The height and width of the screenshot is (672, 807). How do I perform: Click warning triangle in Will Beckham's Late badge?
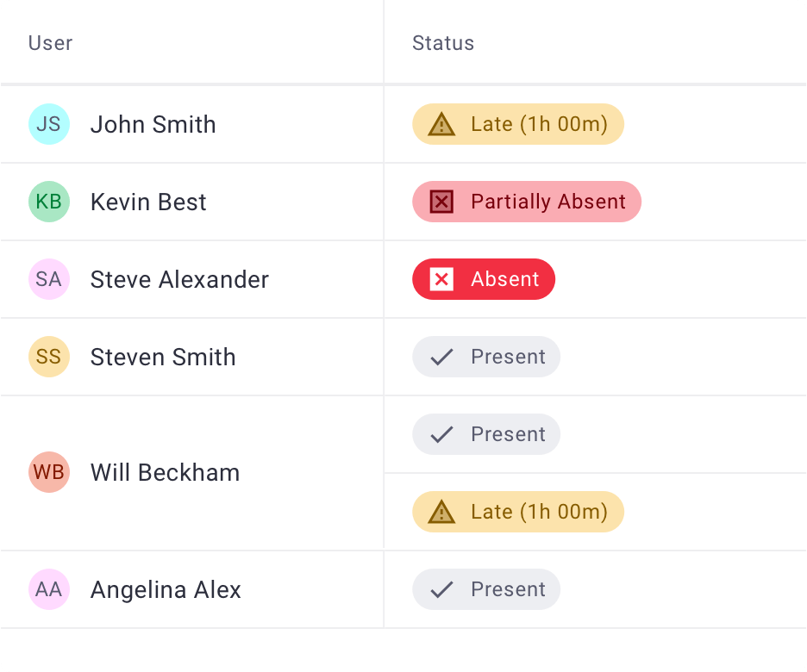pos(441,512)
